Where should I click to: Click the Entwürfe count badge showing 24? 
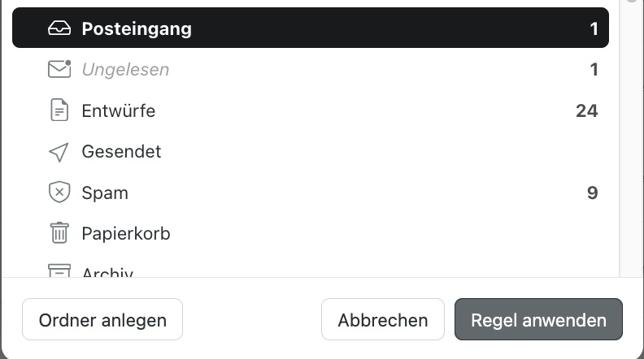(x=586, y=110)
